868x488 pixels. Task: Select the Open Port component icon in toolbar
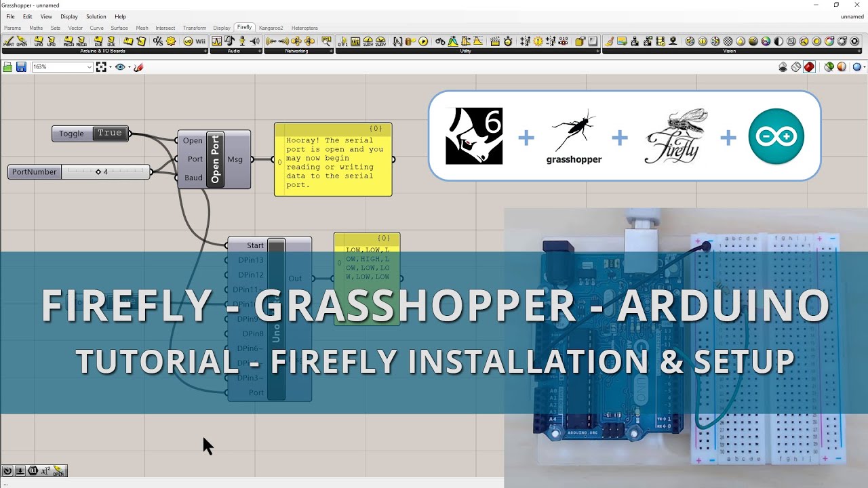[x=22, y=41]
